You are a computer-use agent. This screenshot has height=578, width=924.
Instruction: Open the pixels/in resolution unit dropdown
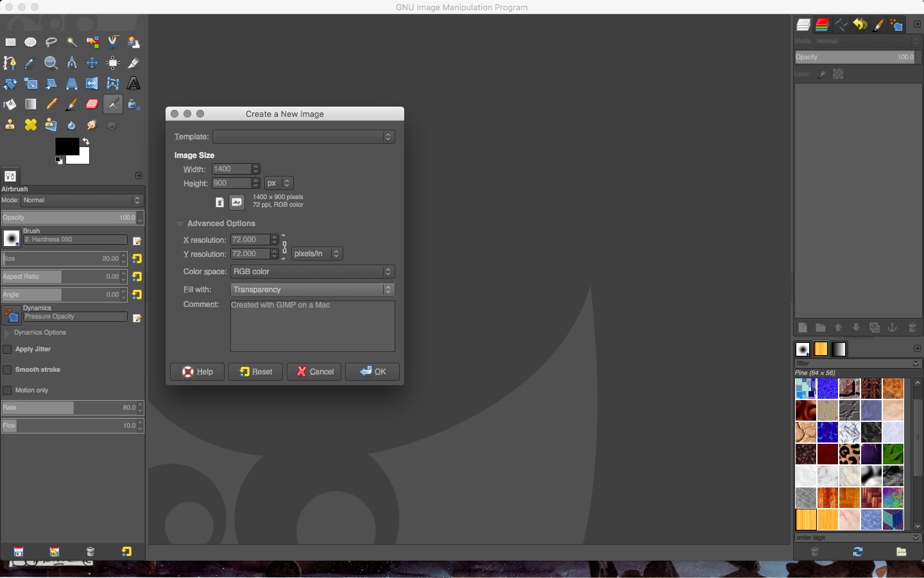tap(317, 254)
